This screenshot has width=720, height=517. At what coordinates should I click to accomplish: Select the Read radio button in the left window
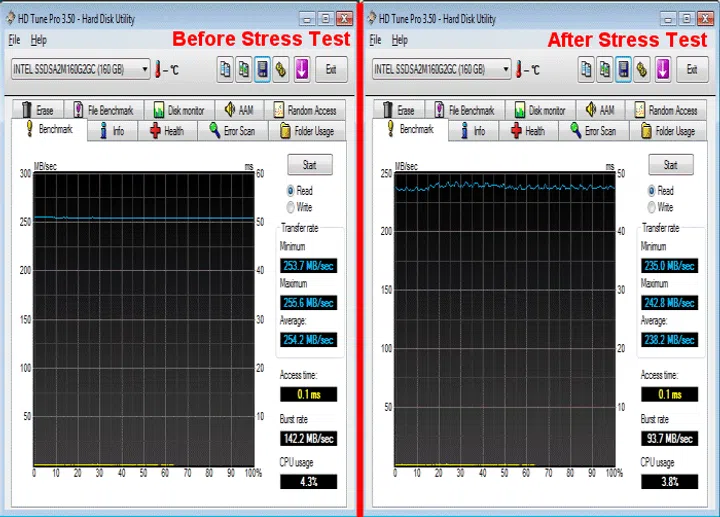pos(292,190)
